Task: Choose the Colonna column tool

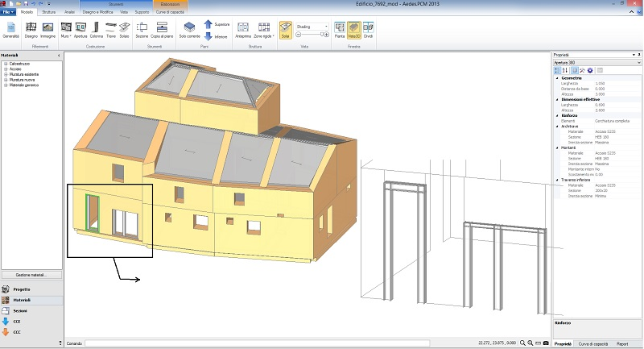Action: (x=96, y=29)
